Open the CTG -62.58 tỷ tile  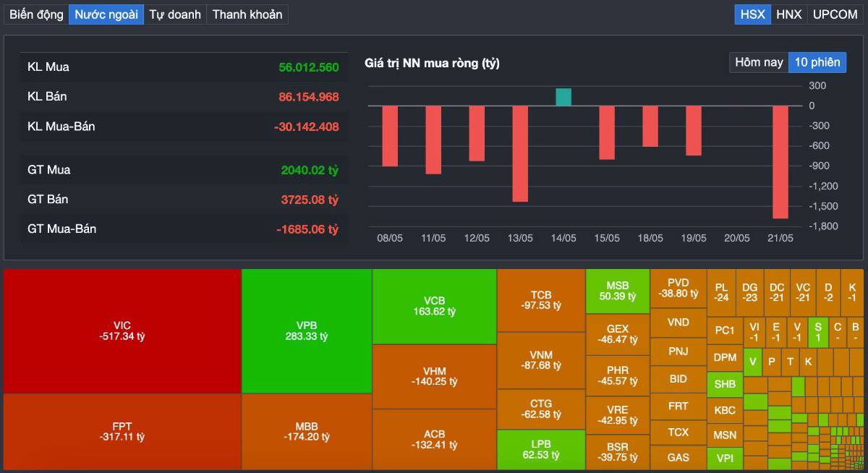pyautogui.click(x=541, y=409)
